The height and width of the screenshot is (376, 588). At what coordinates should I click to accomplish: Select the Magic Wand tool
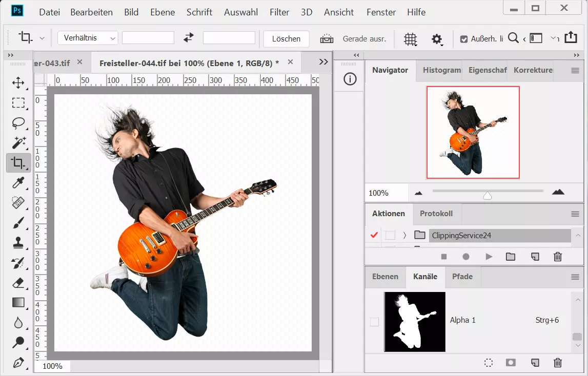point(18,143)
